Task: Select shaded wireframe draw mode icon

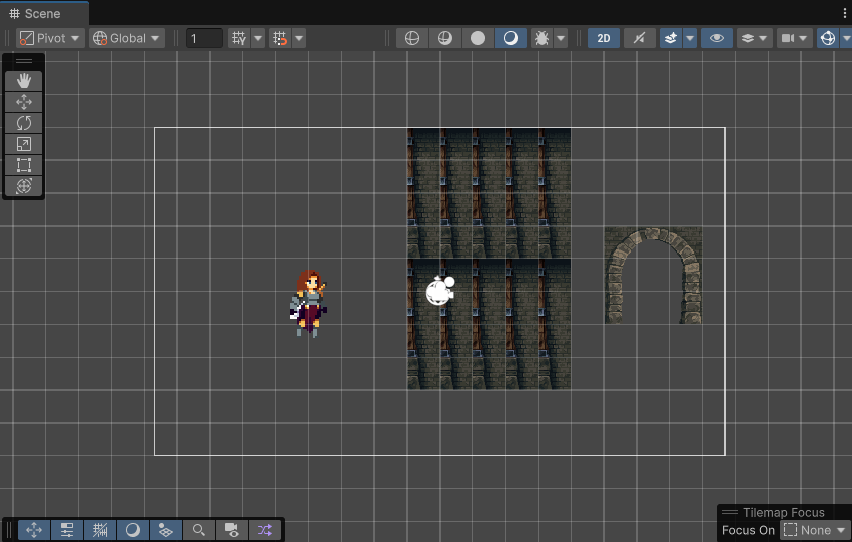Action: [445, 38]
